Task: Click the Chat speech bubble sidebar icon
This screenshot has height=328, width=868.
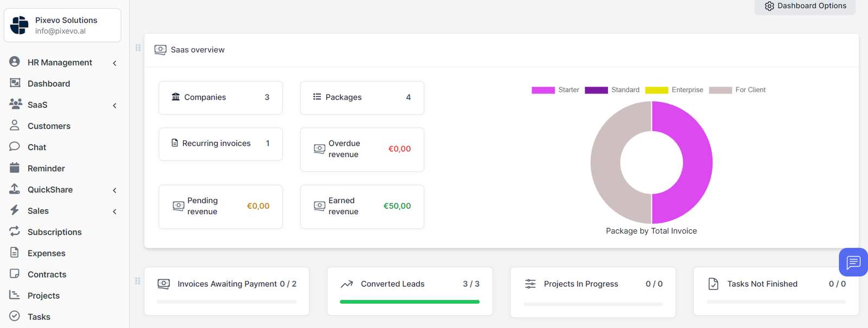Action: point(15,146)
